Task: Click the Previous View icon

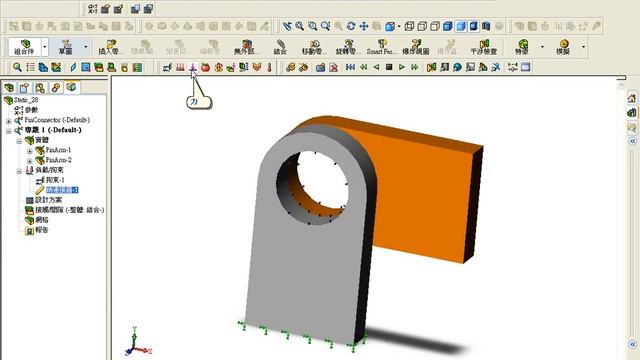Action: [287, 26]
